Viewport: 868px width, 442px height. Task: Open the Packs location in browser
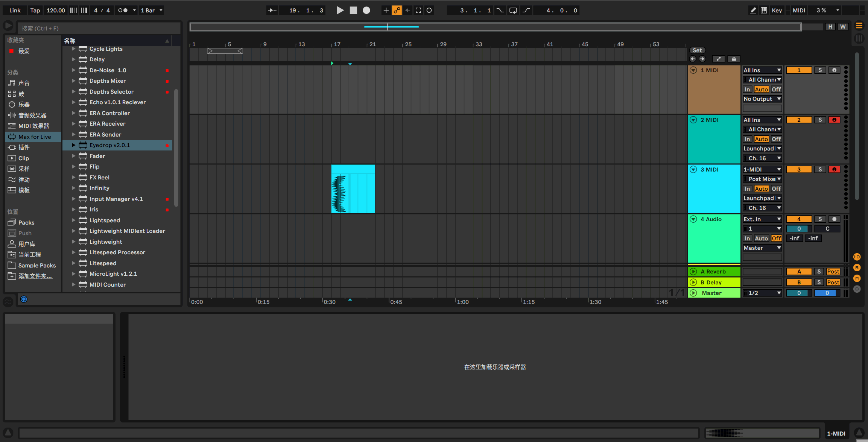[26, 222]
